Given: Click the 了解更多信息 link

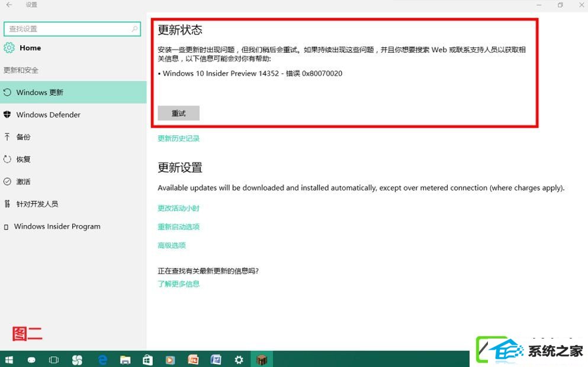Looking at the screenshot, I should (x=178, y=284).
